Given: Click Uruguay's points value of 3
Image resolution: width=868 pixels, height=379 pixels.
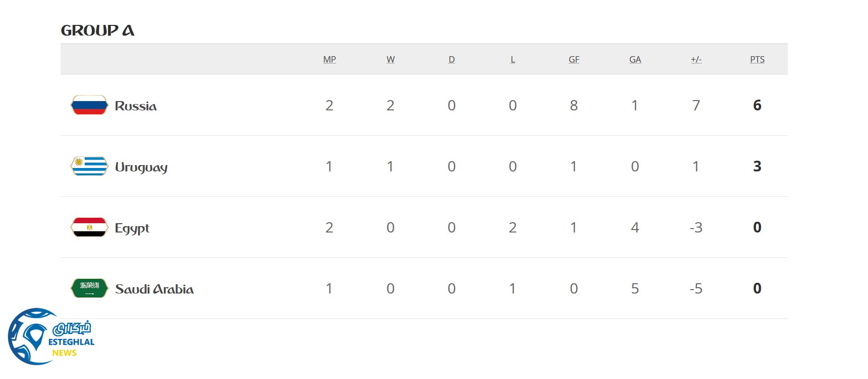Looking at the screenshot, I should point(757,166).
